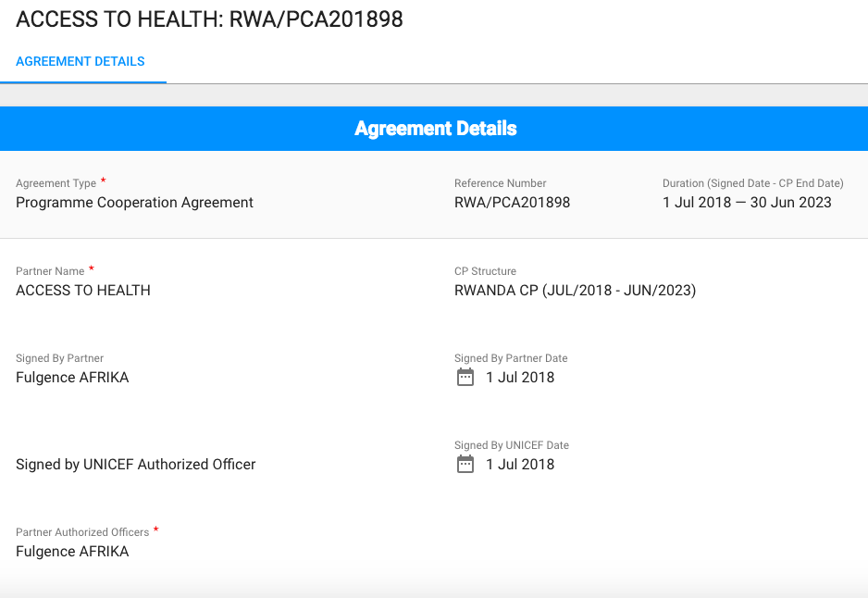Image resolution: width=868 pixels, height=598 pixels.
Task: Click the Partner Name label
Action: point(50,271)
